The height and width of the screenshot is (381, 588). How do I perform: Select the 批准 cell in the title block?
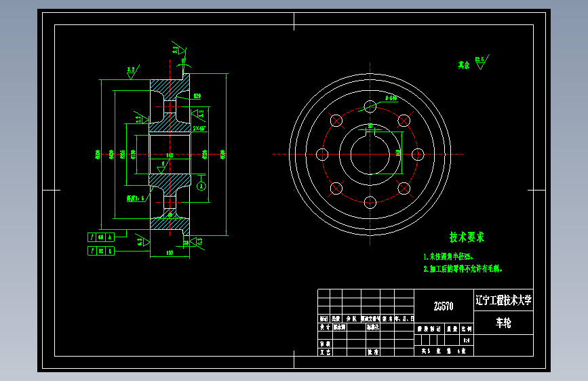(373, 352)
